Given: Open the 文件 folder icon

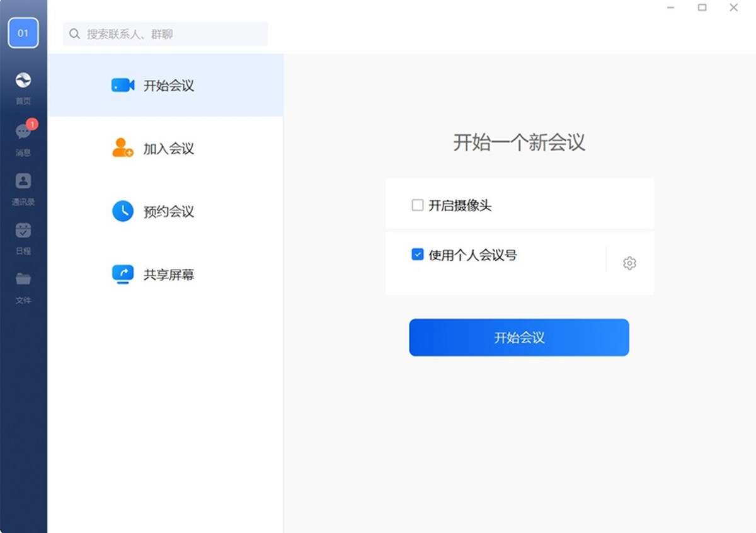Looking at the screenshot, I should 23,279.
